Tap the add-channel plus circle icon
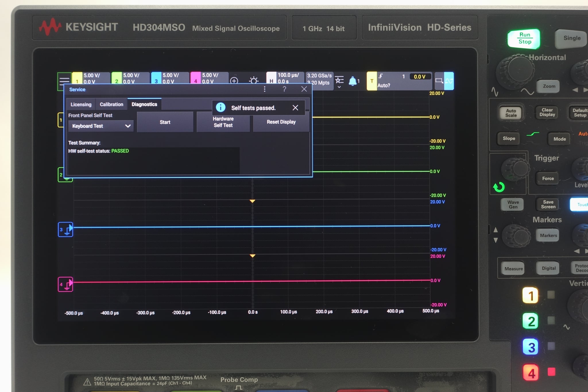Screen dimensions: 588x392 click(x=234, y=81)
